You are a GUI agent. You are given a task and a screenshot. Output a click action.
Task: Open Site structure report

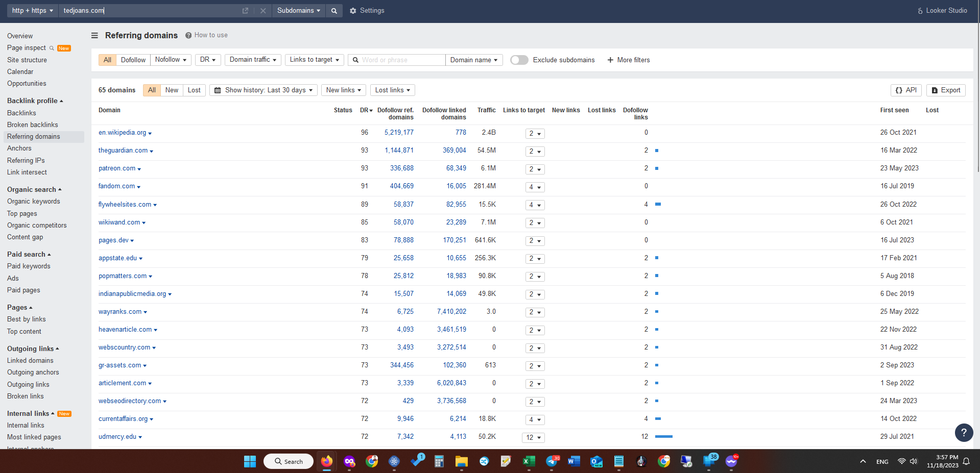(27, 60)
